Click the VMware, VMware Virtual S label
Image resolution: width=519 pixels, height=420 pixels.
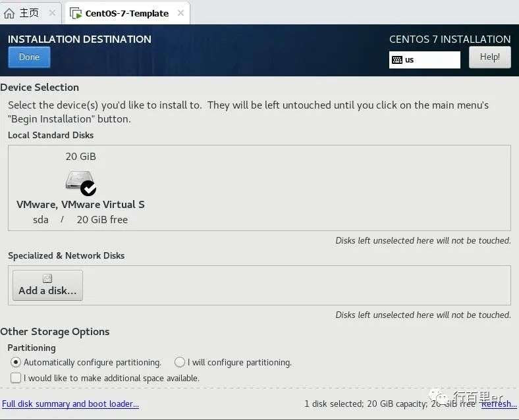[x=80, y=205]
